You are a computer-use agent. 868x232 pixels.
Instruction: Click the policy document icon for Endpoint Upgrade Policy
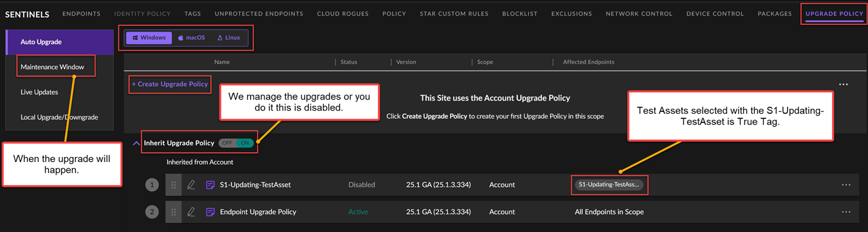pos(210,212)
